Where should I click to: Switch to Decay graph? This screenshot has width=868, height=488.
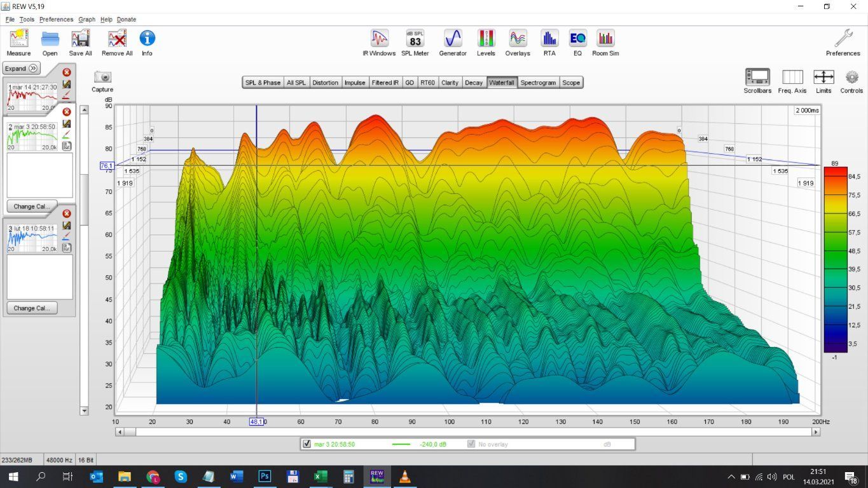[x=473, y=83]
